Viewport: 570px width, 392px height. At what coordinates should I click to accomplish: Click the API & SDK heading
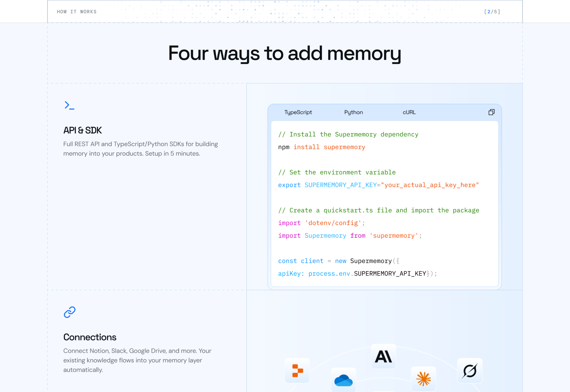pos(82,130)
